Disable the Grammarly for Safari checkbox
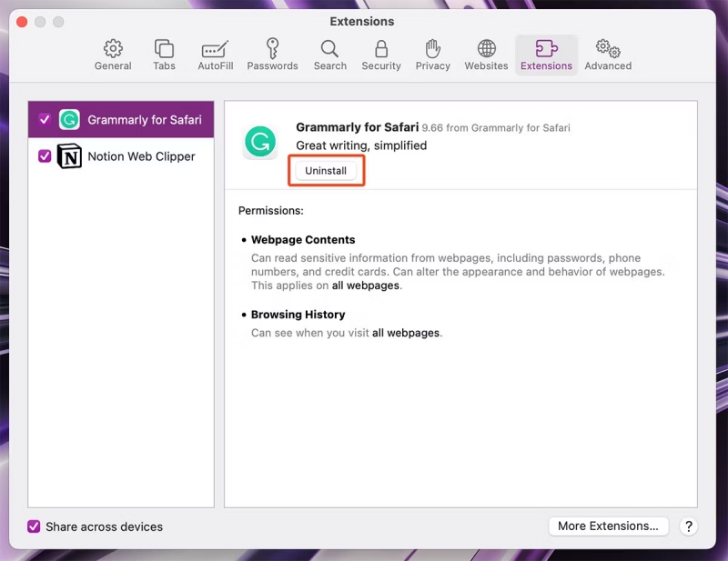The height and width of the screenshot is (561, 728). click(x=45, y=120)
